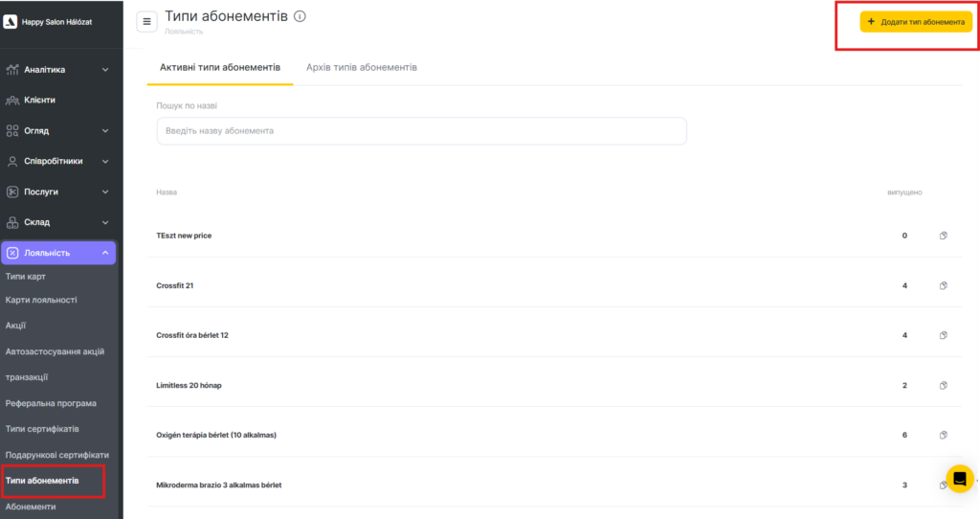Click the Огляд grid icon

click(x=12, y=130)
